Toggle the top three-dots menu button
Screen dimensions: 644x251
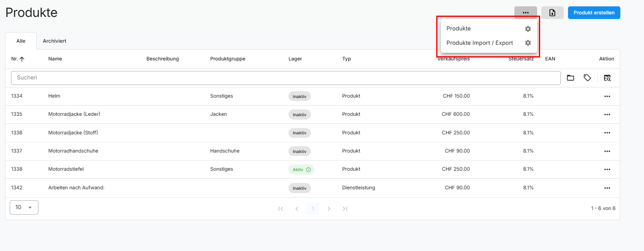[525, 13]
